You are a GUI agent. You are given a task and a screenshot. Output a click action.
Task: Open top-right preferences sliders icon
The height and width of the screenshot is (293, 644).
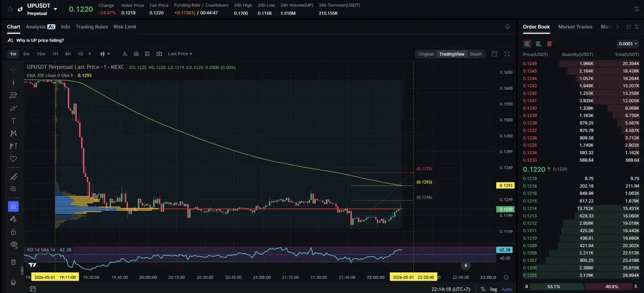(636, 9)
